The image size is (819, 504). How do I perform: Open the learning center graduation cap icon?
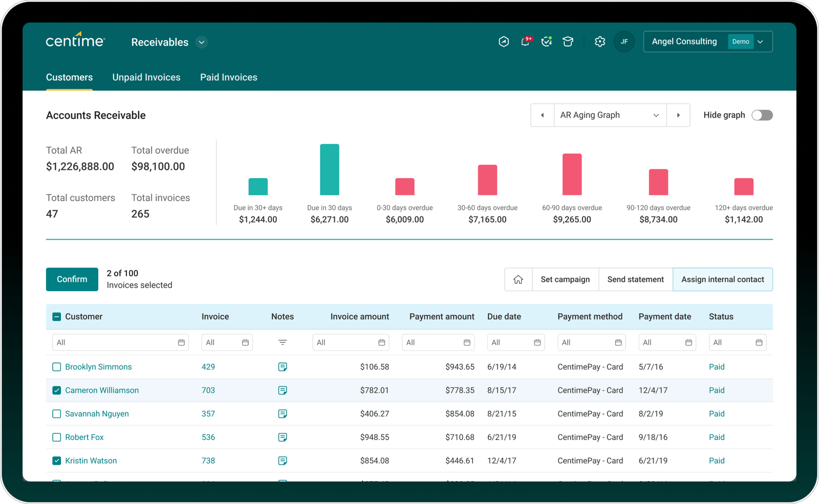pos(568,41)
